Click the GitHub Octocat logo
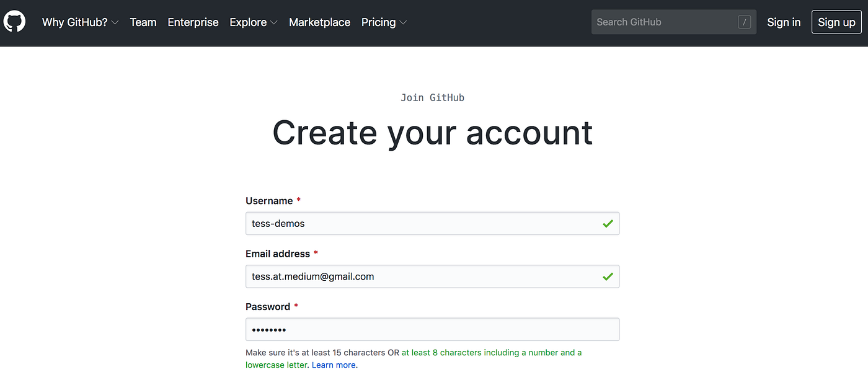This screenshot has width=868, height=385. coord(14,22)
